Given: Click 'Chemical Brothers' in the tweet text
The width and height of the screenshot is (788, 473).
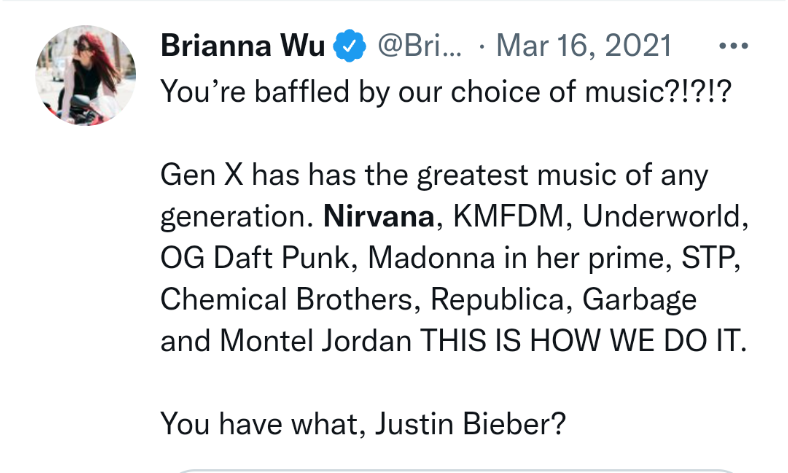Looking at the screenshot, I should 286,299.
